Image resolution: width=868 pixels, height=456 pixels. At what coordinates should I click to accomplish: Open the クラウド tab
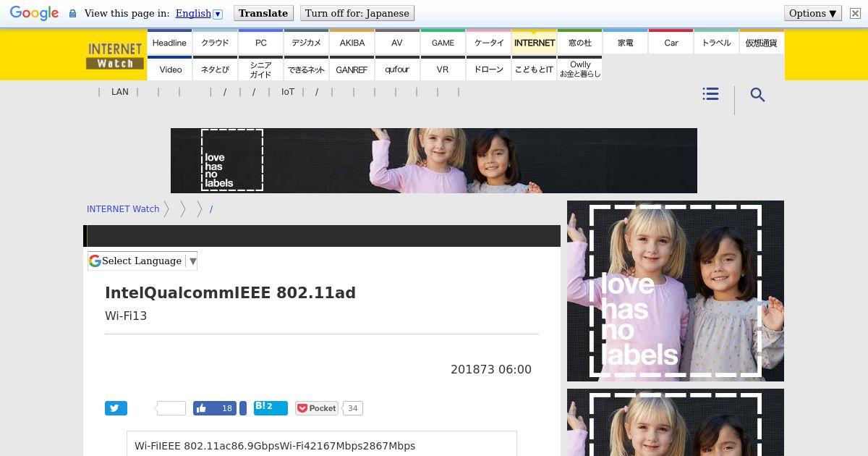[215, 43]
